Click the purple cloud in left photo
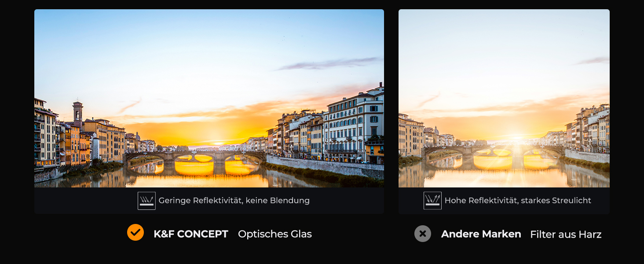 (x=328, y=63)
